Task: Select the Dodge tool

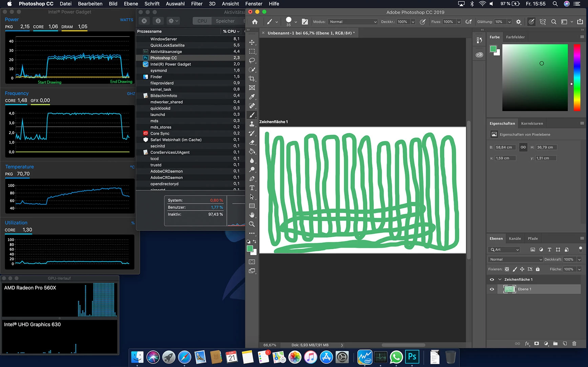Action: [252, 170]
